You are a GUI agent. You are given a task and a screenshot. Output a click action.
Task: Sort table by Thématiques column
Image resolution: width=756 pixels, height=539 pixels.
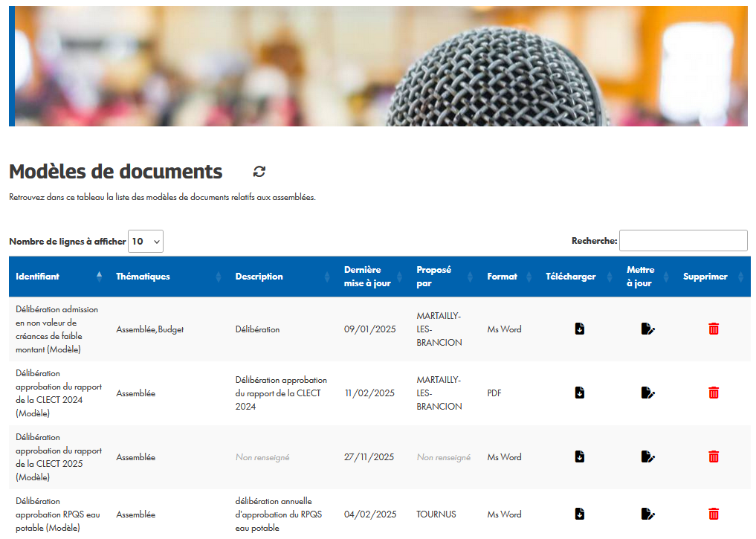tap(168, 277)
